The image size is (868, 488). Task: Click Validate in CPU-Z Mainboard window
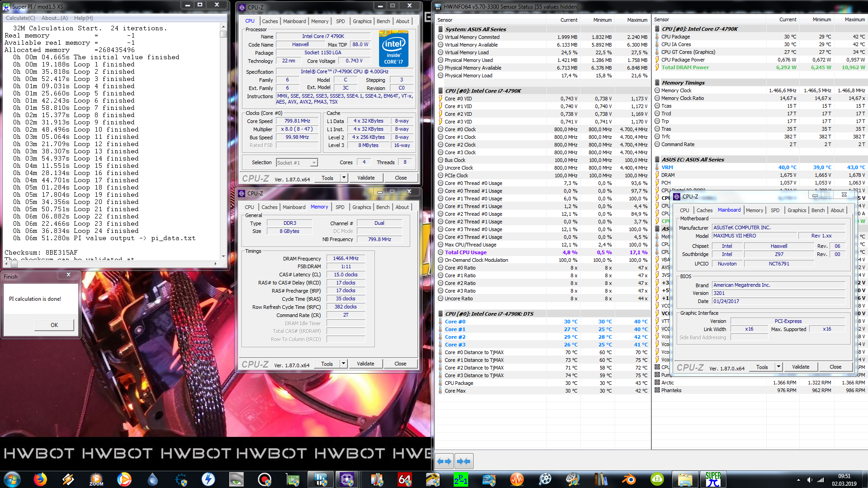point(801,367)
